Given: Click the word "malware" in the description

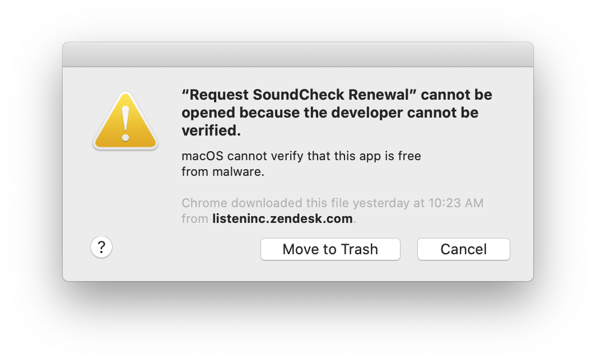Looking at the screenshot, I should pyautogui.click(x=236, y=172).
